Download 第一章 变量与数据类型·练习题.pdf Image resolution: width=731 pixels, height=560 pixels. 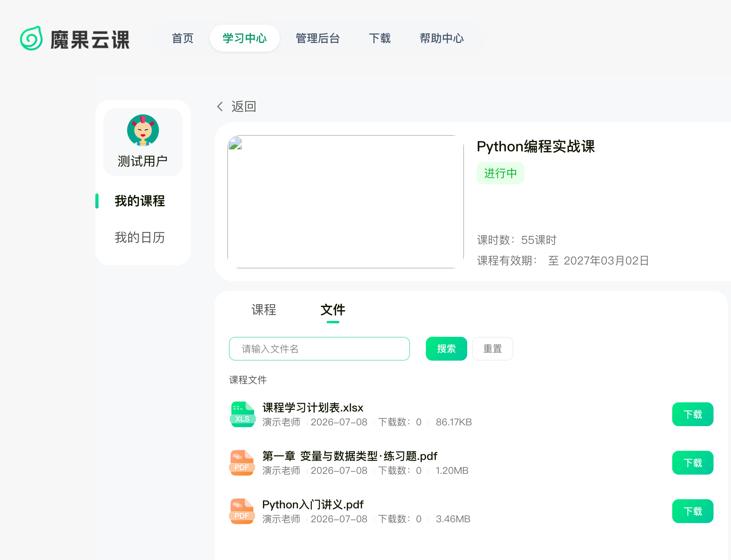693,463
